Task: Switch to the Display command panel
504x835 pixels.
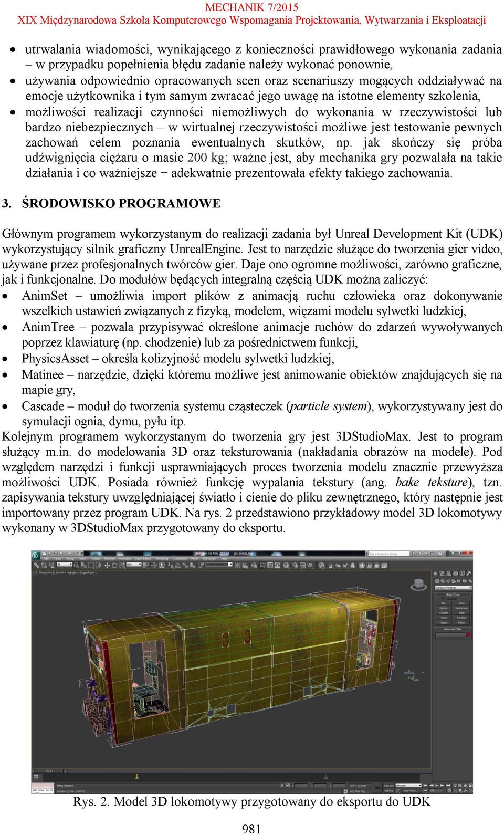Action: click(x=462, y=573)
